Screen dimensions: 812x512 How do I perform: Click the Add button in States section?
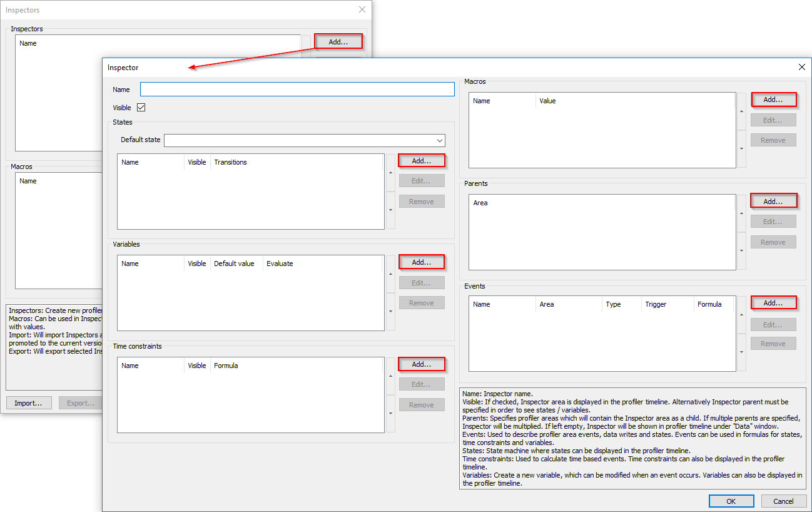[x=421, y=161]
